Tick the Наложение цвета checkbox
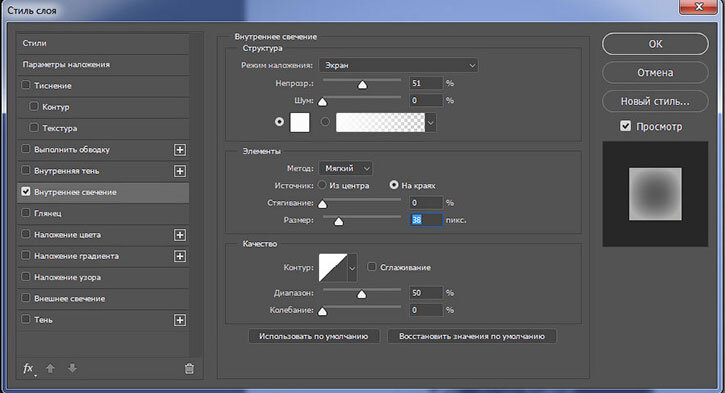 click(x=26, y=234)
